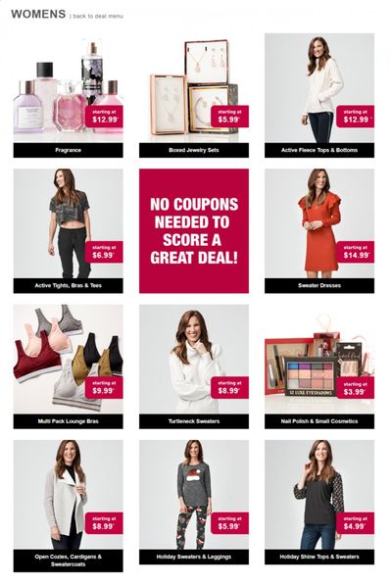Screen dimensions: 392x585
Task: Open the Holiday Shine Tops & Sweaters label
Action: point(319,557)
